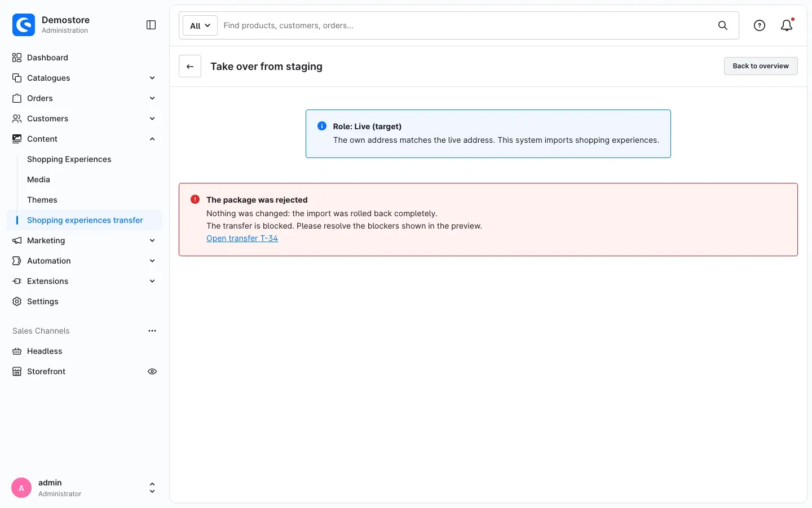Toggle Storefront visibility eye icon
The height and width of the screenshot is (508, 812).
pos(152,371)
